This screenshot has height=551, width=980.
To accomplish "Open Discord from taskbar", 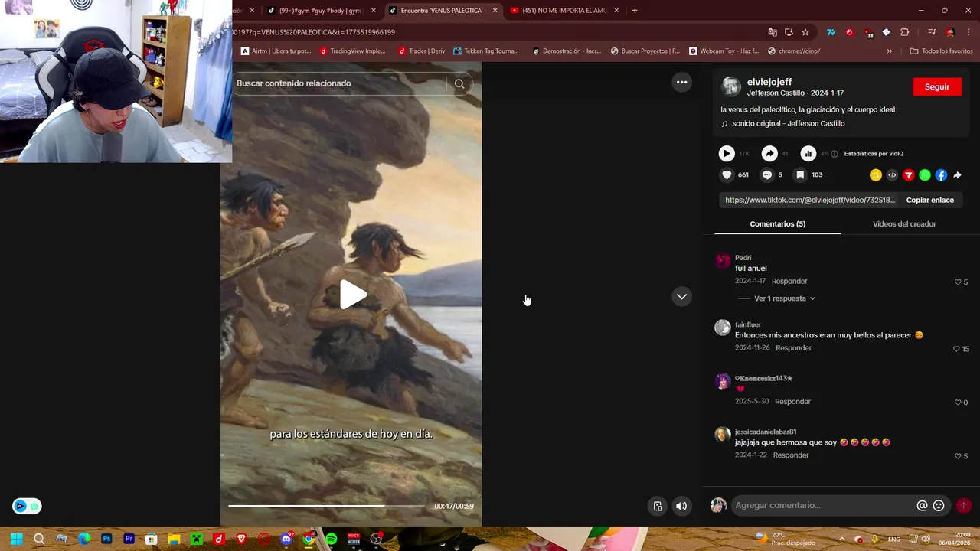I will click(286, 539).
